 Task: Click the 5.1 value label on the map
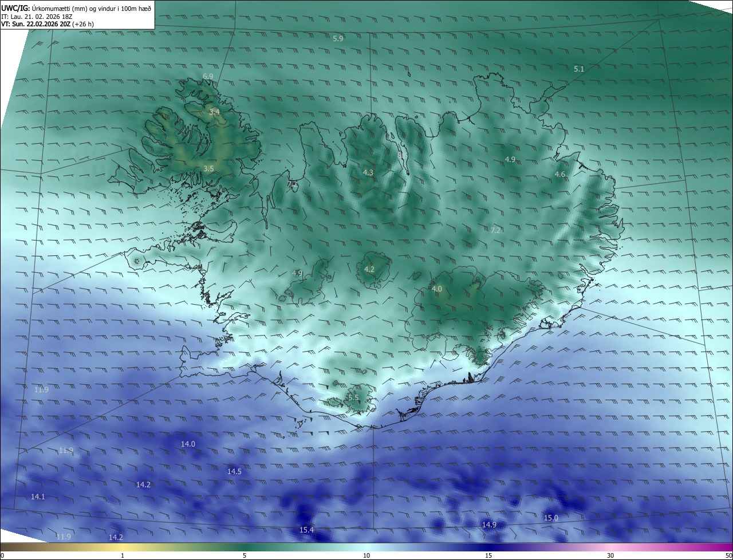click(579, 69)
